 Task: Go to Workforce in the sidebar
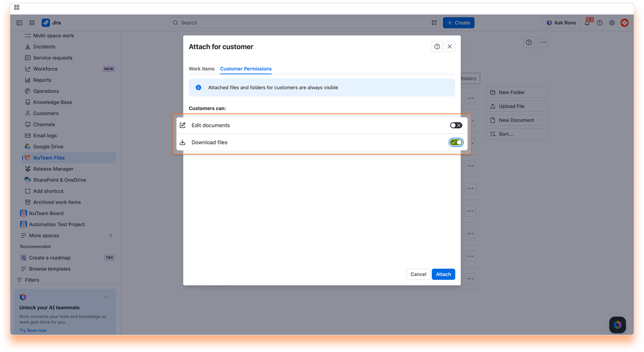69,69
